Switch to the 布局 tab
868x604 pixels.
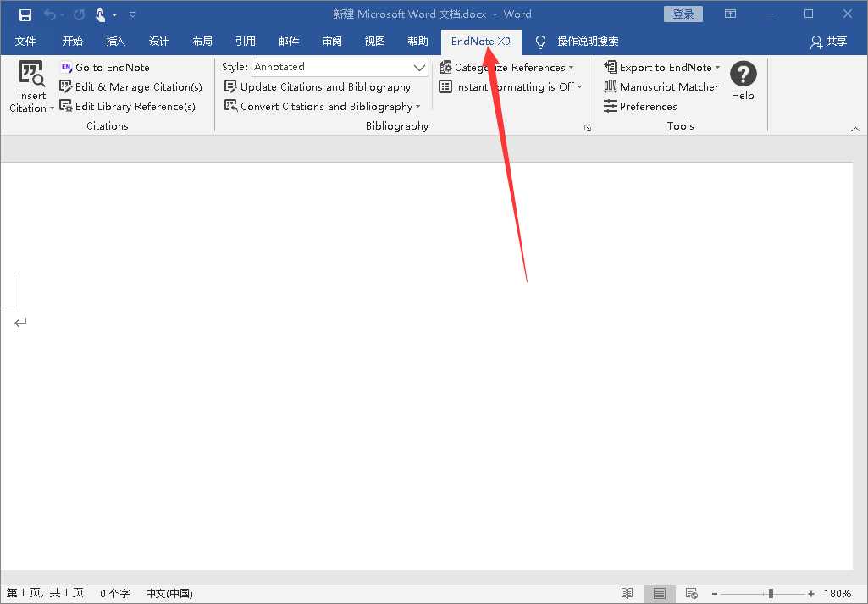(202, 42)
